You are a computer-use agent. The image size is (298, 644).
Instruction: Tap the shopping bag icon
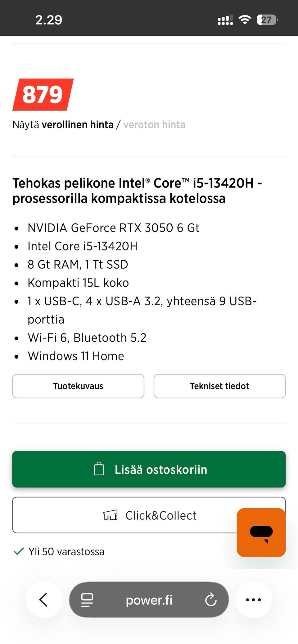99,469
